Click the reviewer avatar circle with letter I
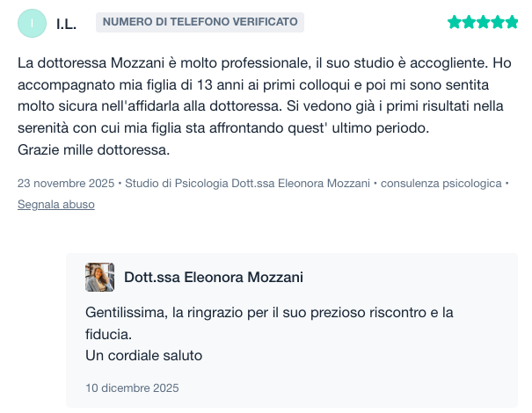This screenshot has height=413, width=532. [32, 24]
